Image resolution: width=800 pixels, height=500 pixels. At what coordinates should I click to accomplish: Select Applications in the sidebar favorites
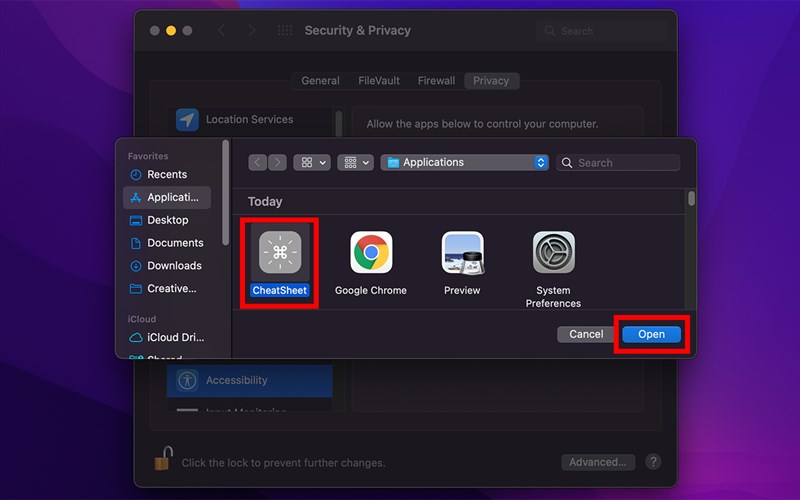[167, 197]
